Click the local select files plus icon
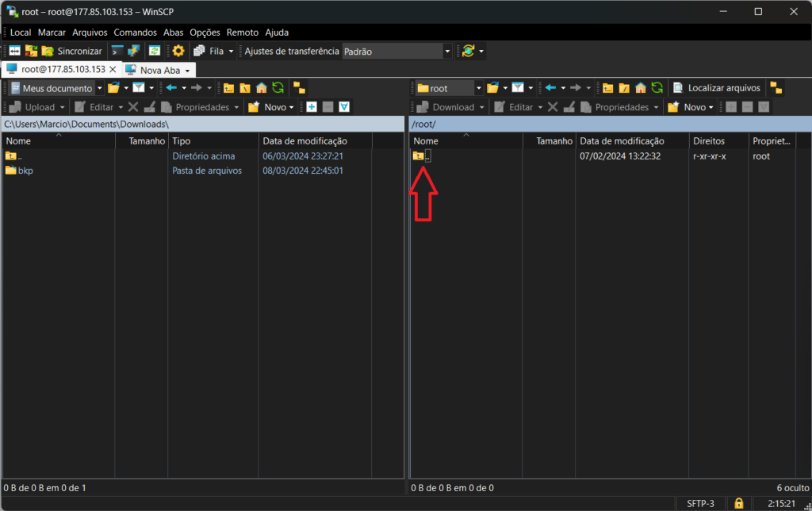 pos(311,107)
